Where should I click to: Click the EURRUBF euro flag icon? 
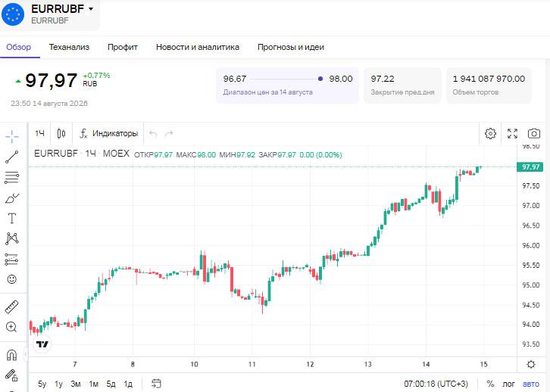(14, 14)
